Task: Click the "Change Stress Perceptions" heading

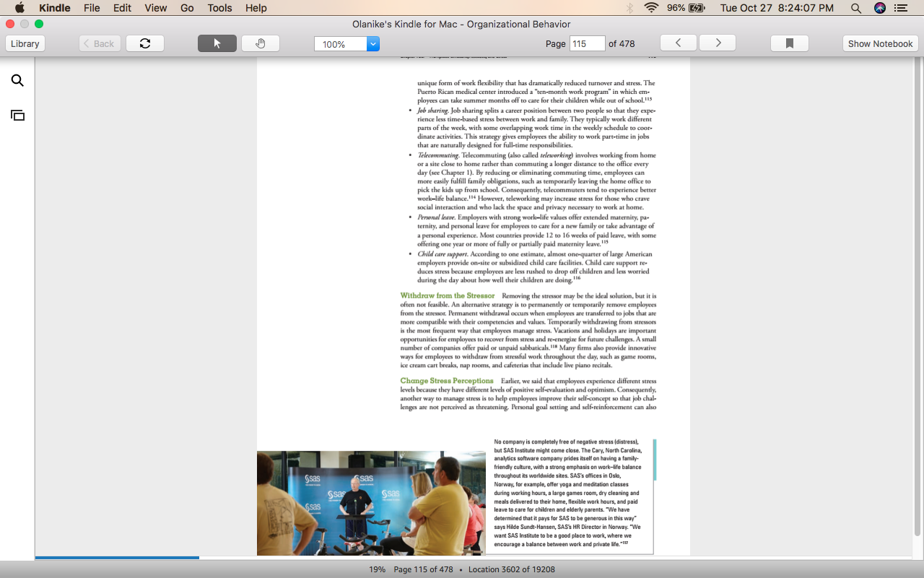Action: pyautogui.click(x=447, y=381)
